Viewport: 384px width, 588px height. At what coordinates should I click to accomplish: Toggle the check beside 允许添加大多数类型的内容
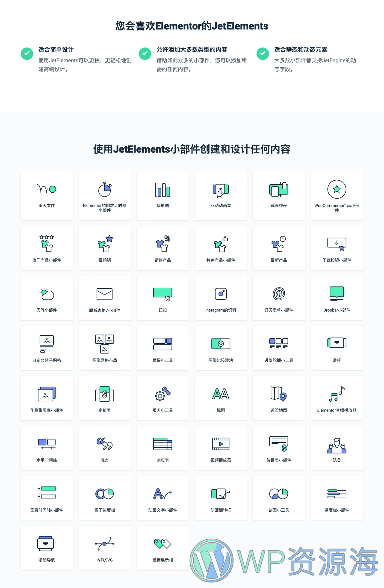click(x=145, y=53)
